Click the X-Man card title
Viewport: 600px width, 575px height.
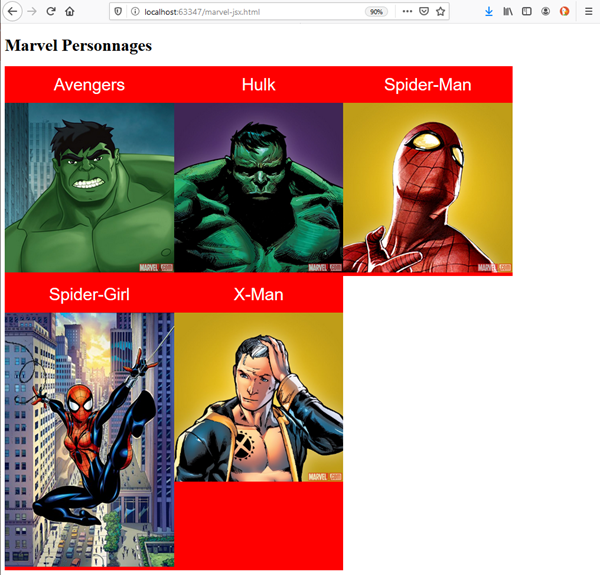click(258, 294)
